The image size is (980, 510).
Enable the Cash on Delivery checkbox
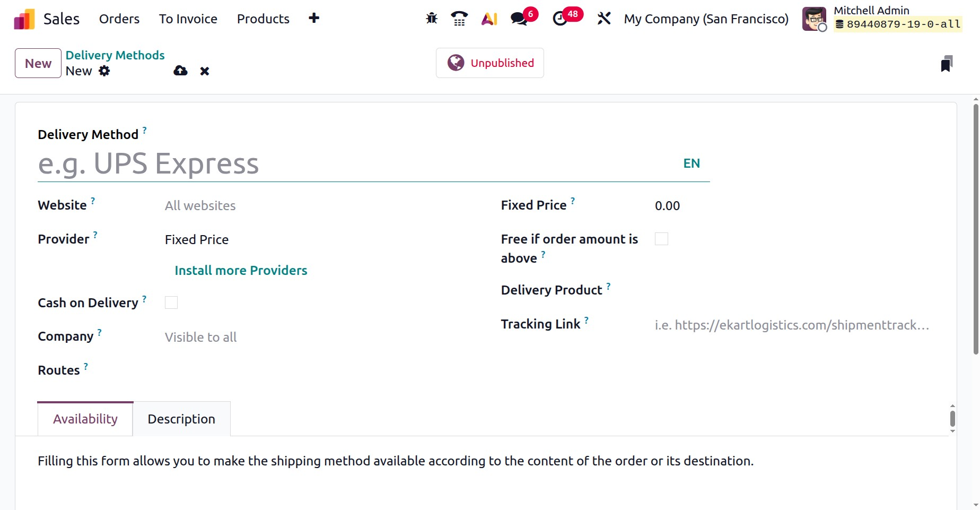171,302
